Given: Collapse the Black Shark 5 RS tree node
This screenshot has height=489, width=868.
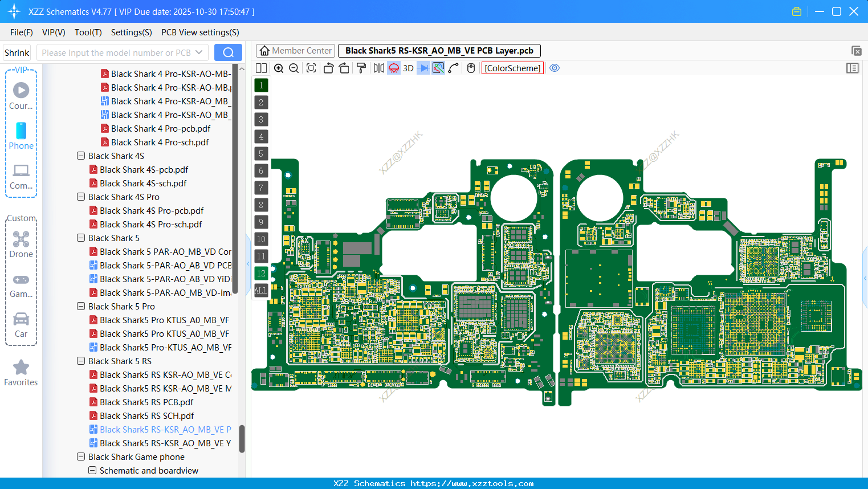Looking at the screenshot, I should (80, 361).
